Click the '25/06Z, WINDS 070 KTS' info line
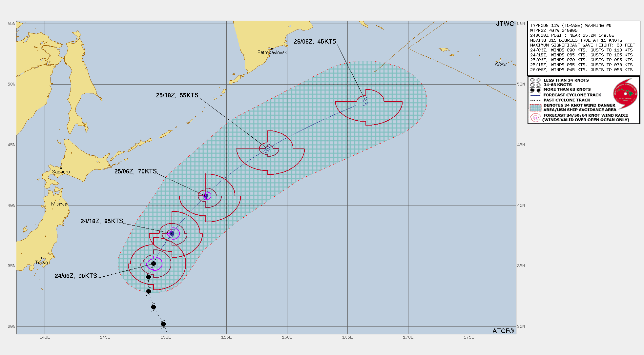 pyautogui.click(x=581, y=60)
